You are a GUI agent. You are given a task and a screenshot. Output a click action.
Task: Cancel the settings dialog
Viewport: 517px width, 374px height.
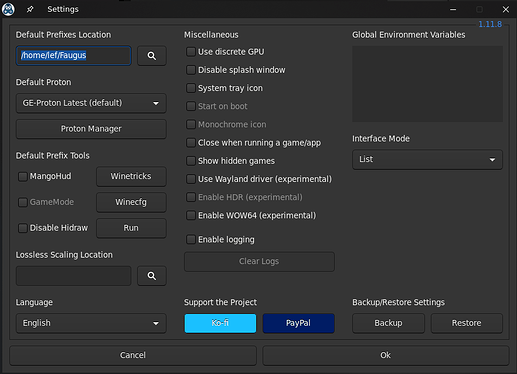point(133,355)
